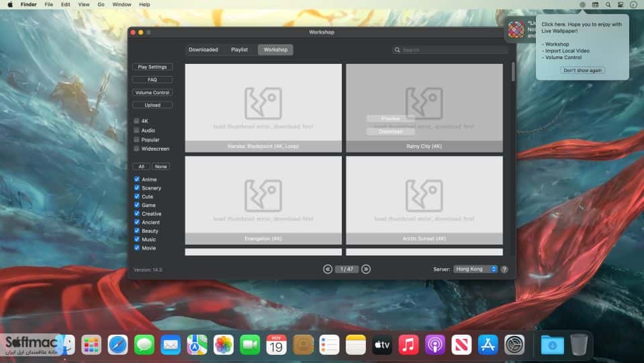Open App Store from the Dock
Viewport: 644px width, 363px height.
click(488, 345)
